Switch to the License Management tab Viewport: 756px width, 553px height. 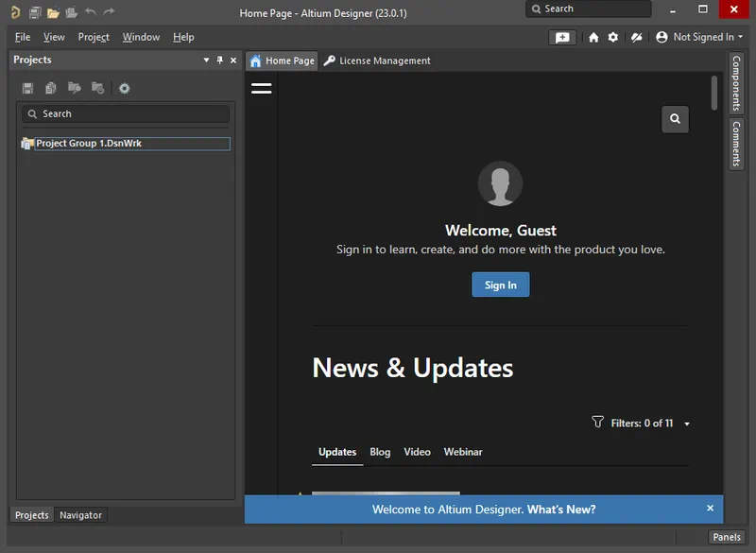[377, 60]
